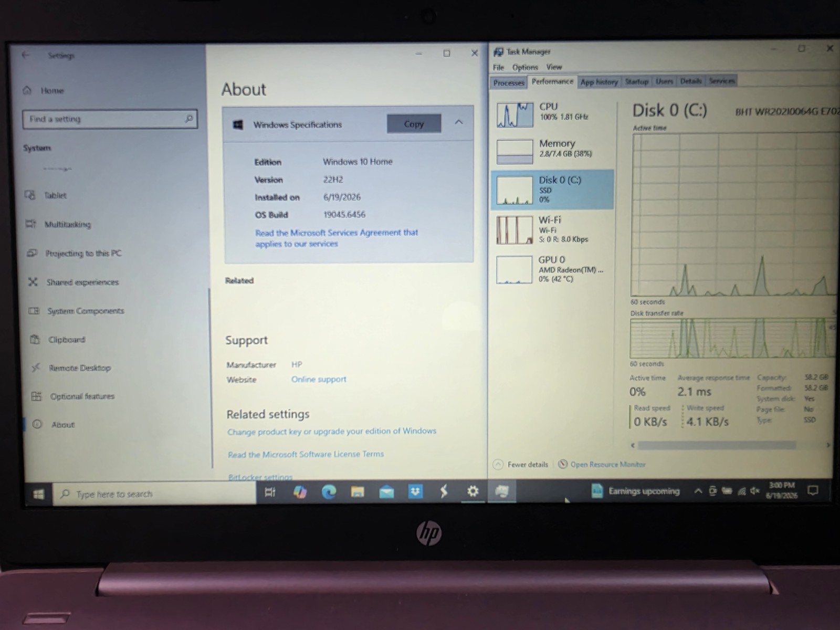Click the battery tray icon
This screenshot has height=630, width=840.
(727, 491)
